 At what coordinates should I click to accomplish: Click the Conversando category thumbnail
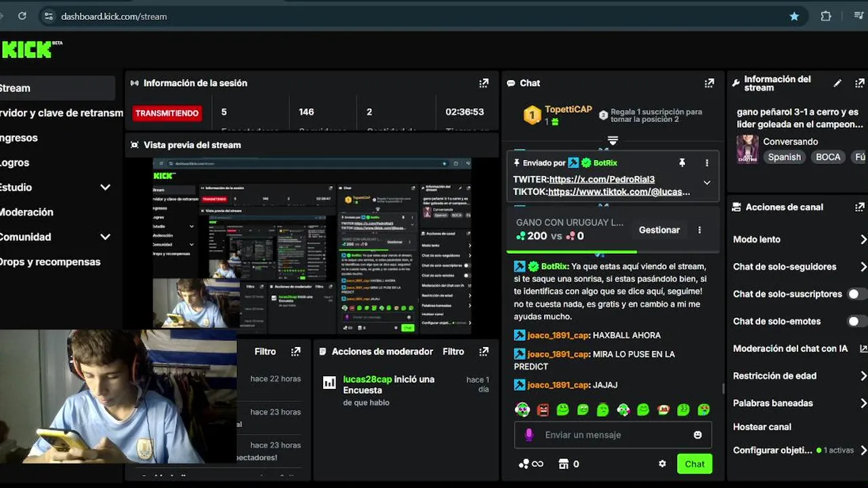click(747, 149)
